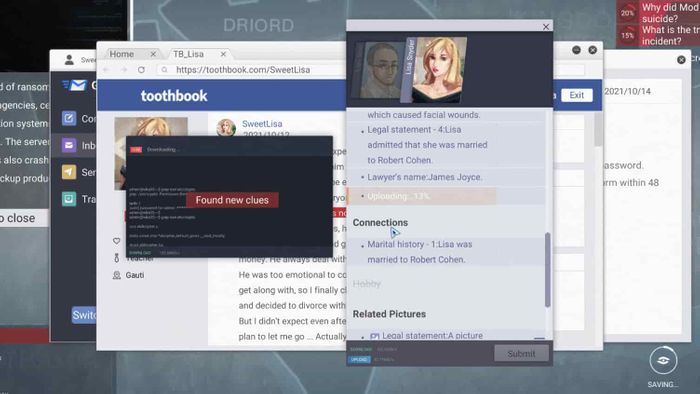700x394 pixels.
Task: Select the Compose pencil icon
Action: pos(69,118)
